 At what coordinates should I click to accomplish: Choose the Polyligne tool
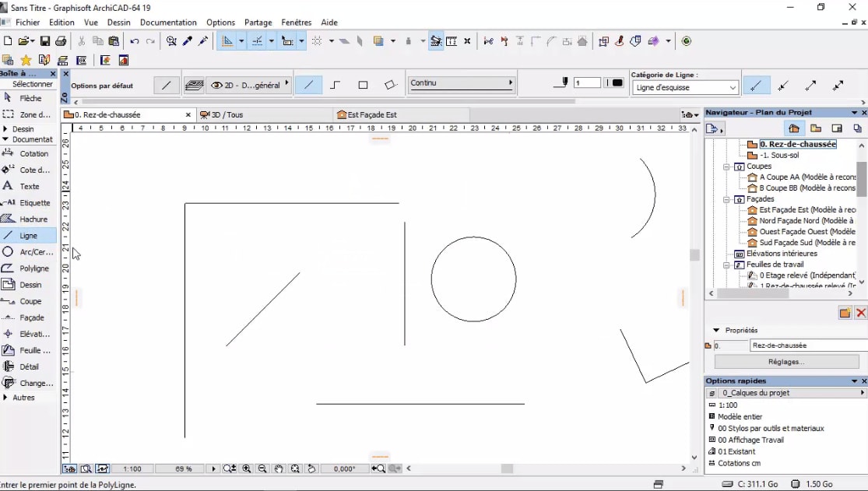[x=28, y=268]
